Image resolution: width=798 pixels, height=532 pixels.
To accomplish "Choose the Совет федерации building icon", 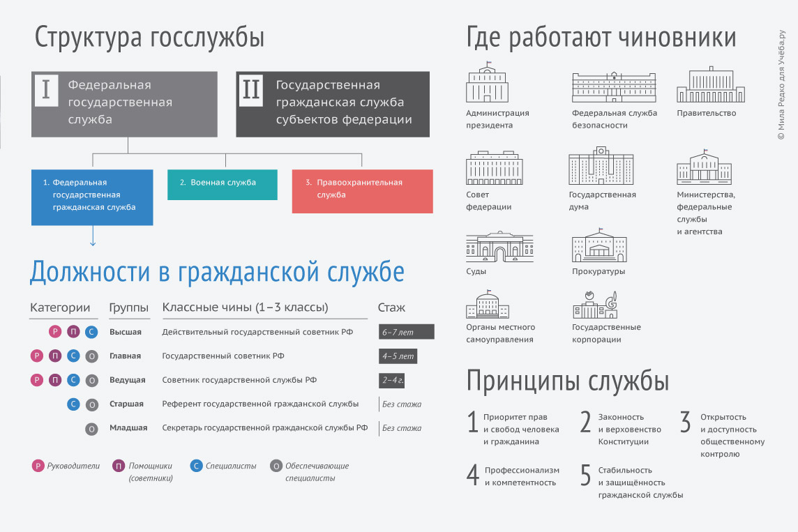I will (494, 167).
